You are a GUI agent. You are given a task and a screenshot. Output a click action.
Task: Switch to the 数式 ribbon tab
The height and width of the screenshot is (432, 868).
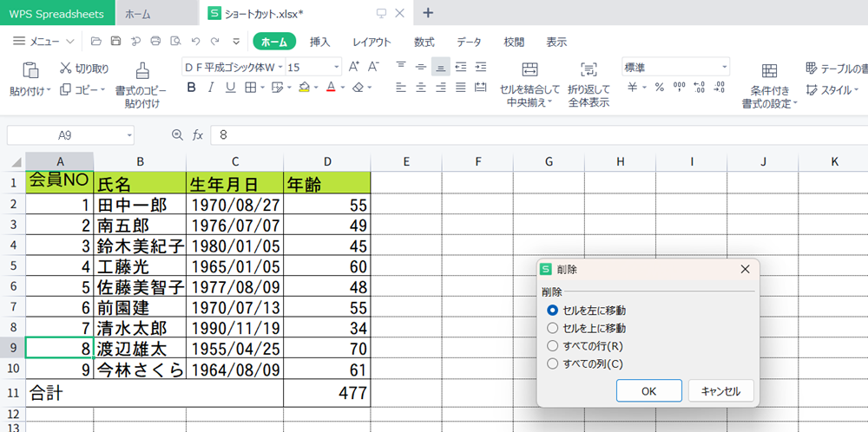point(424,42)
